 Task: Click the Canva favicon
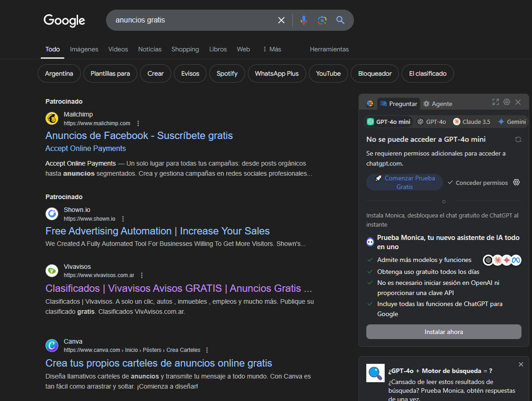52,345
